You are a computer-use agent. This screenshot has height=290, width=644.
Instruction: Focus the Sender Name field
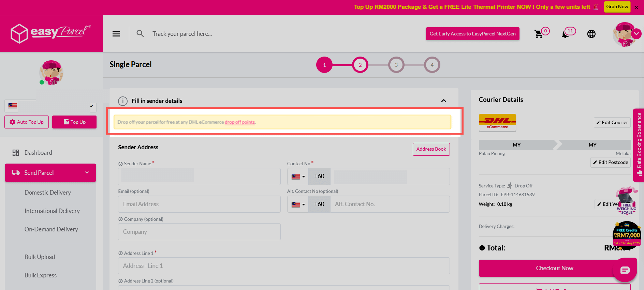[x=199, y=177]
